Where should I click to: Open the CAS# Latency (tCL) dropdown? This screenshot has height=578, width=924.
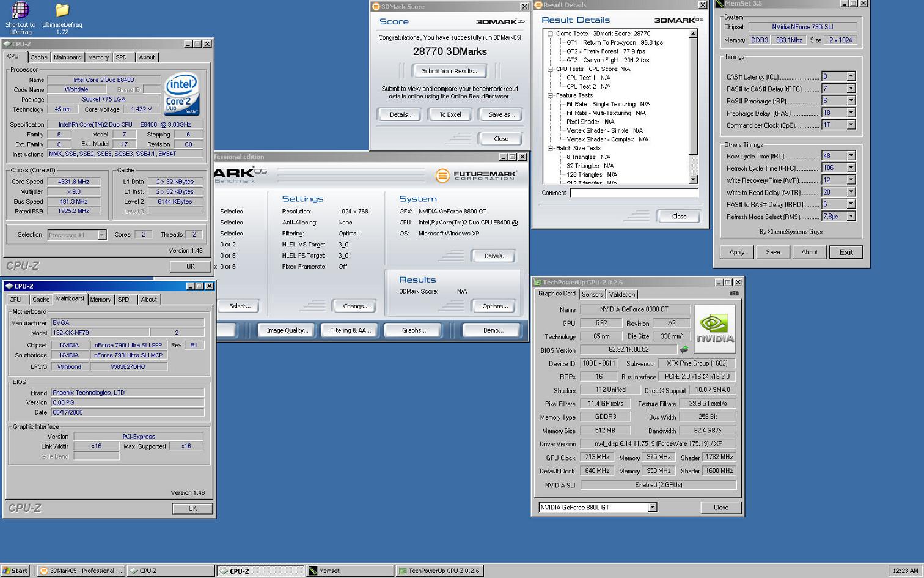[851, 76]
